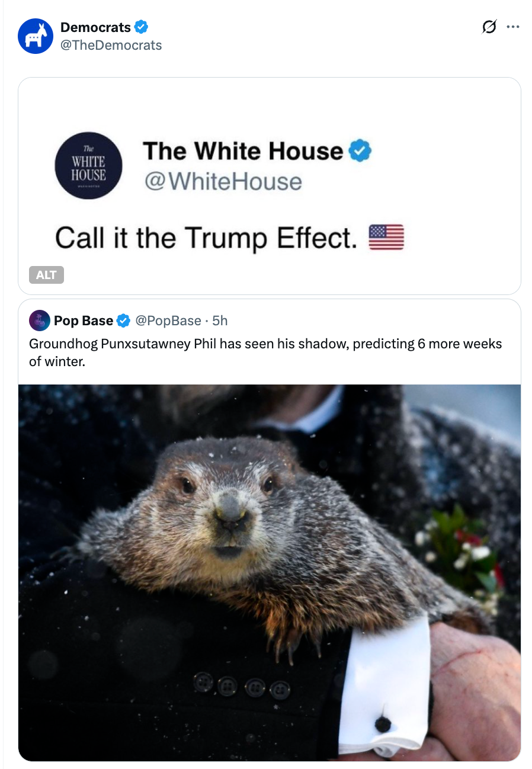
Task: Open the White House screenshot image
Action: (x=270, y=186)
